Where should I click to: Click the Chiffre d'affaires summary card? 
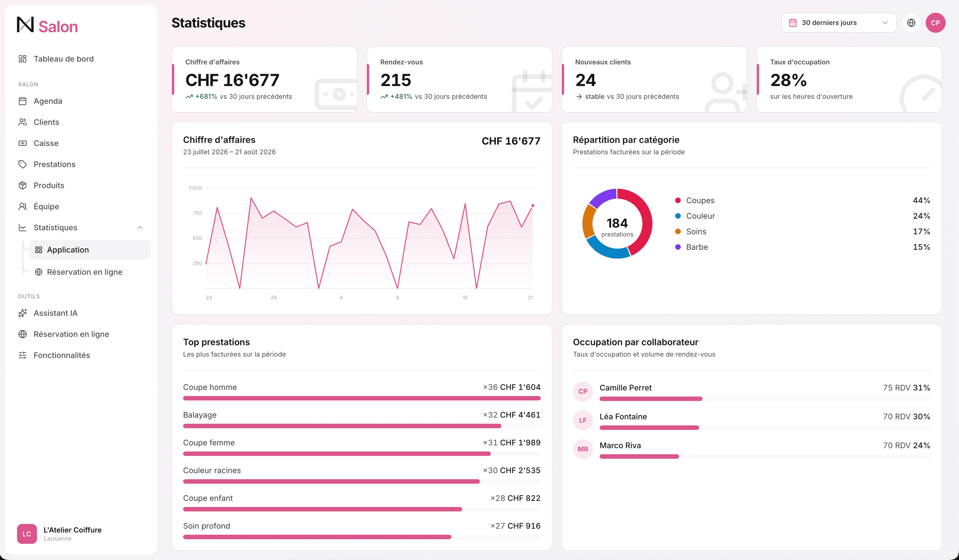click(264, 79)
